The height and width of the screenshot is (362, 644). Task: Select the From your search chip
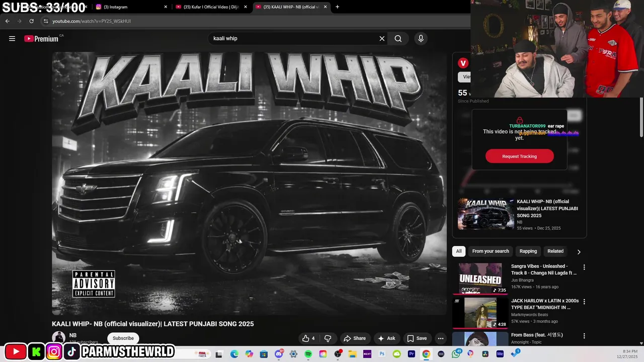pos(491,251)
